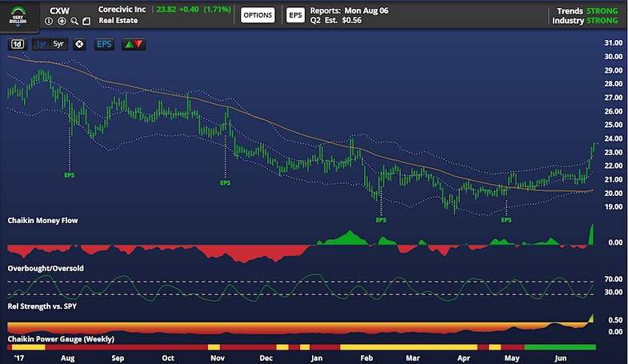Open the August EPS marker on chart
Screen dimensions: 628x364
pos(70,175)
